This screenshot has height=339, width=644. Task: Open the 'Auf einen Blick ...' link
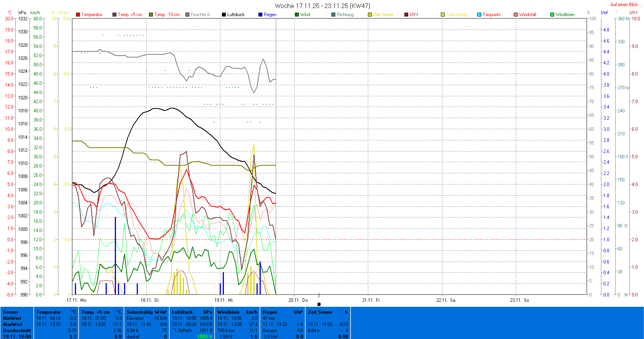(624, 5)
